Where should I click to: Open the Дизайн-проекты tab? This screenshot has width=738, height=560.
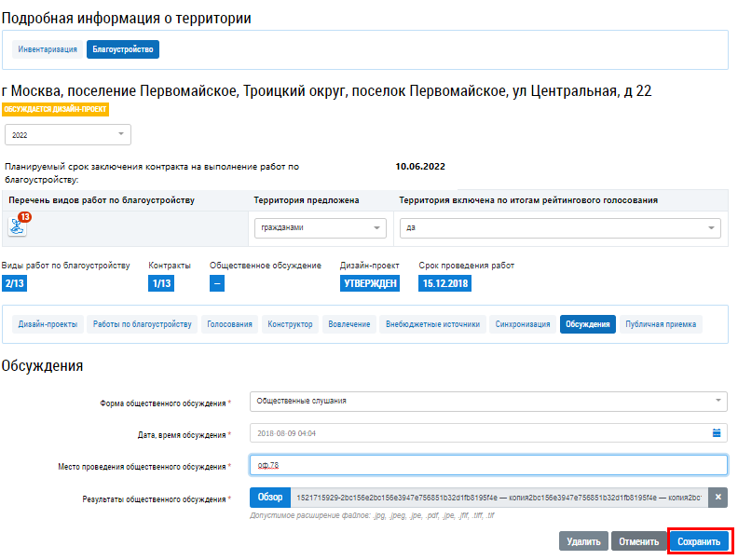coord(48,324)
